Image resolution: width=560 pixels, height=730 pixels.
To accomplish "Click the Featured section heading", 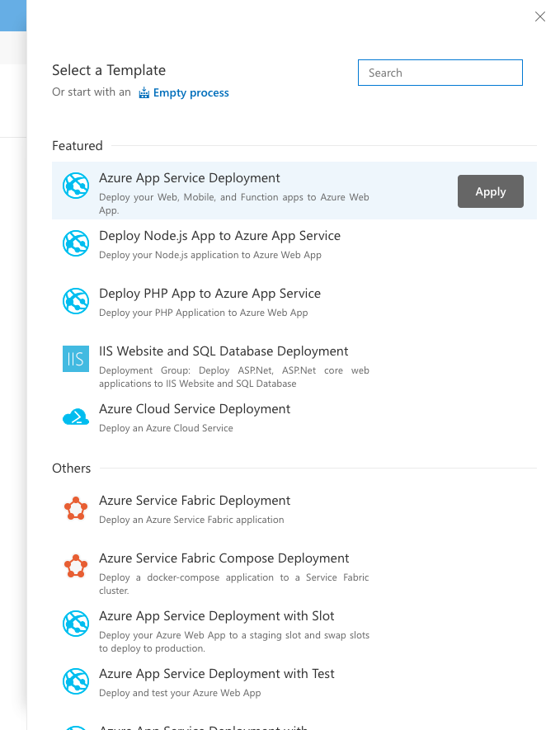I will point(78,146).
